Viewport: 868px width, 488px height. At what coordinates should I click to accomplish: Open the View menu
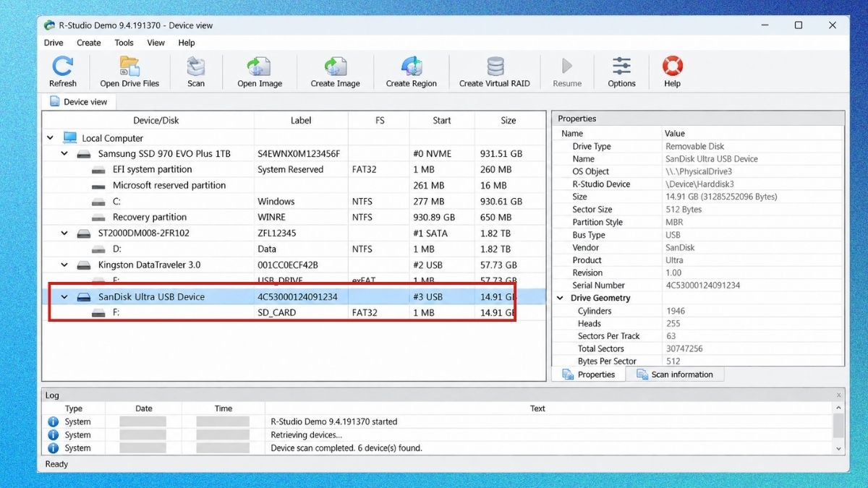(x=156, y=43)
